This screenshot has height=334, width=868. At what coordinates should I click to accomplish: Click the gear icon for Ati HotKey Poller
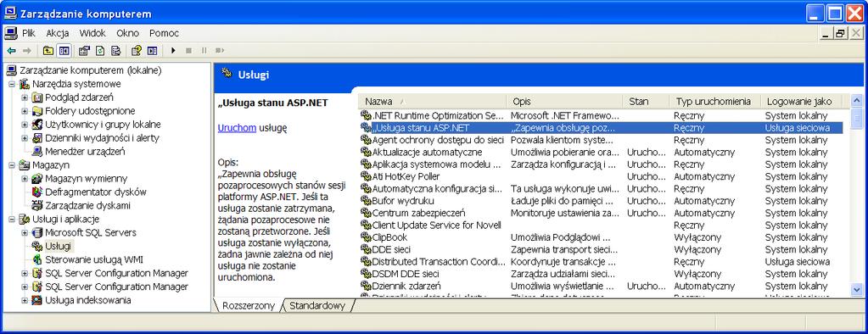366,176
